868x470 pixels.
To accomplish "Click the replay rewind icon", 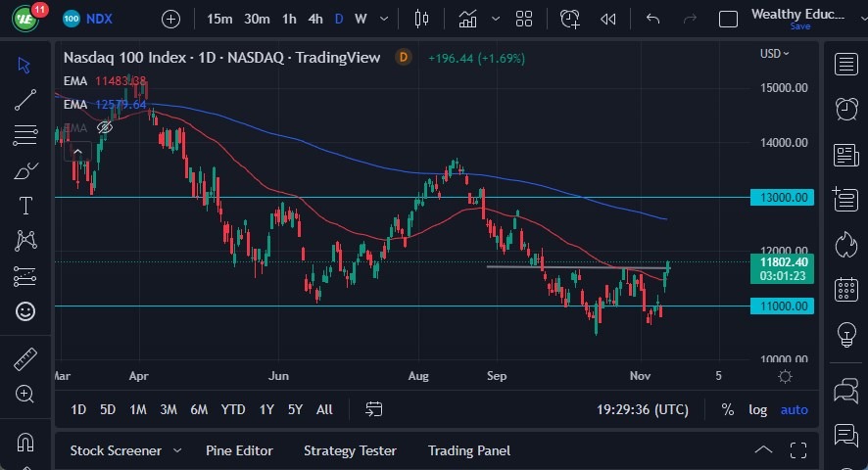I will coord(608,19).
